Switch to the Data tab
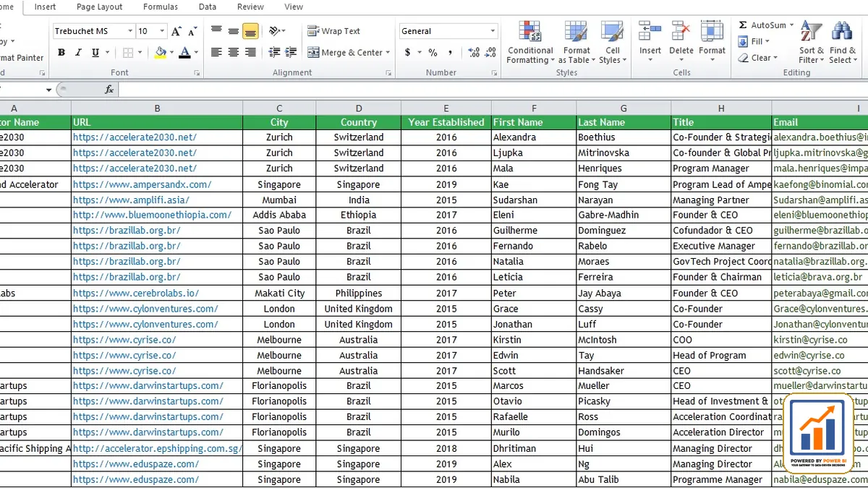The height and width of the screenshot is (488, 868). click(208, 7)
